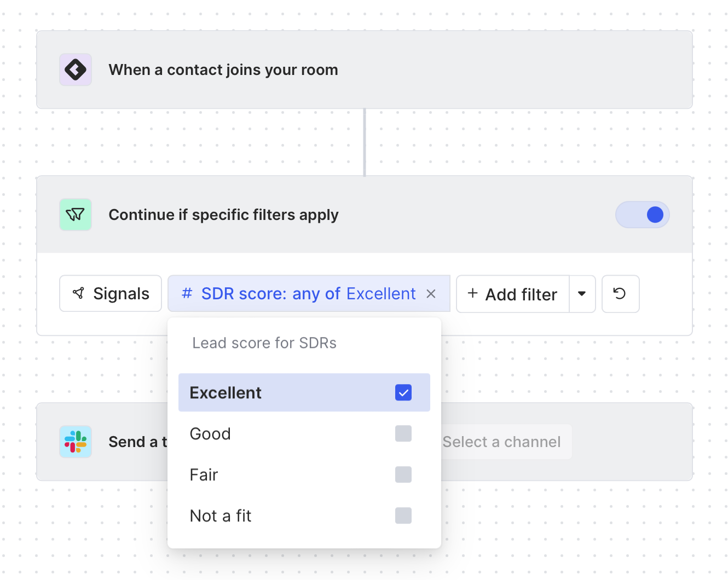Click the room trigger diamond icon

click(x=76, y=70)
